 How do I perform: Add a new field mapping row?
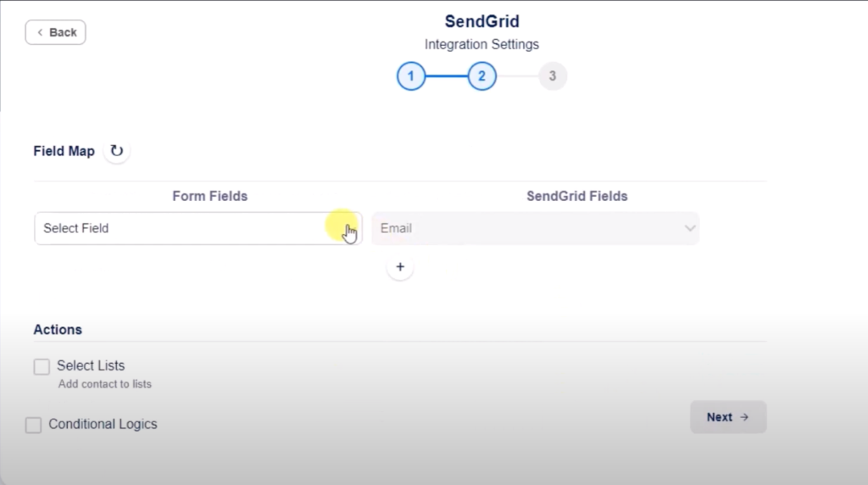(x=400, y=267)
